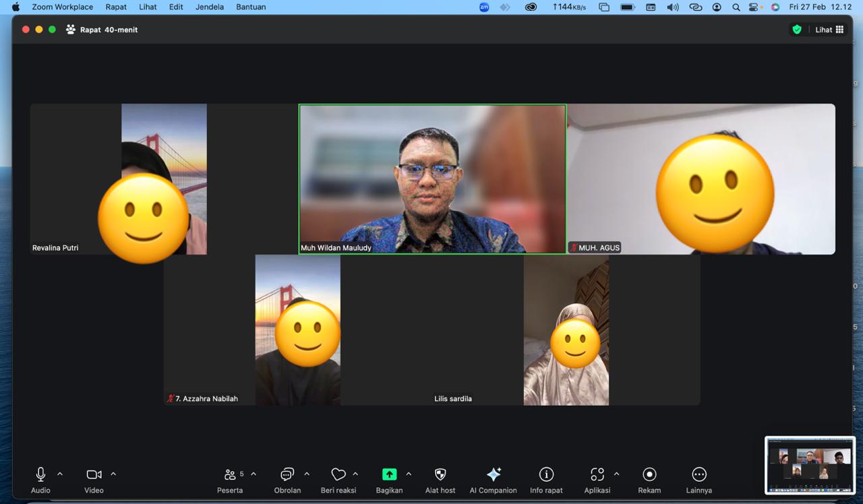Open the Obrolan chat panel
This screenshot has width=863, height=504.
tap(287, 475)
